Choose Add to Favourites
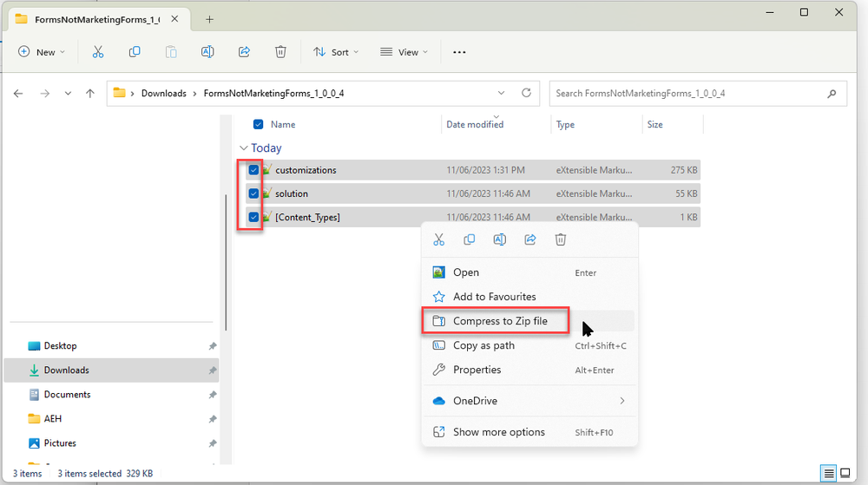The image size is (868, 485). point(529,297)
